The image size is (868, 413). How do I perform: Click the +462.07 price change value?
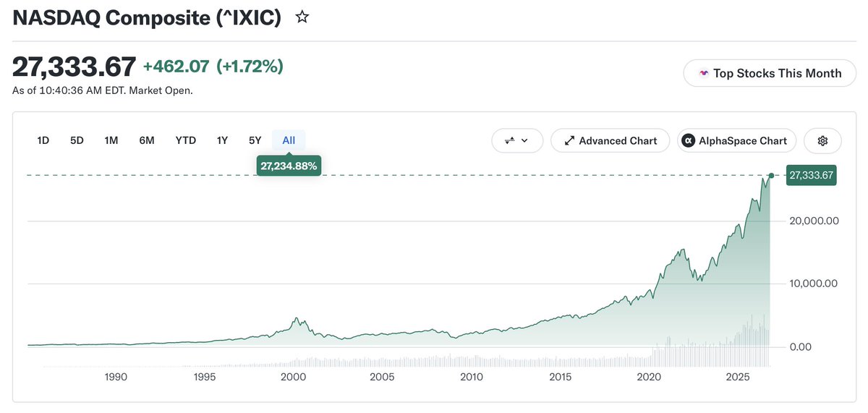[176, 67]
